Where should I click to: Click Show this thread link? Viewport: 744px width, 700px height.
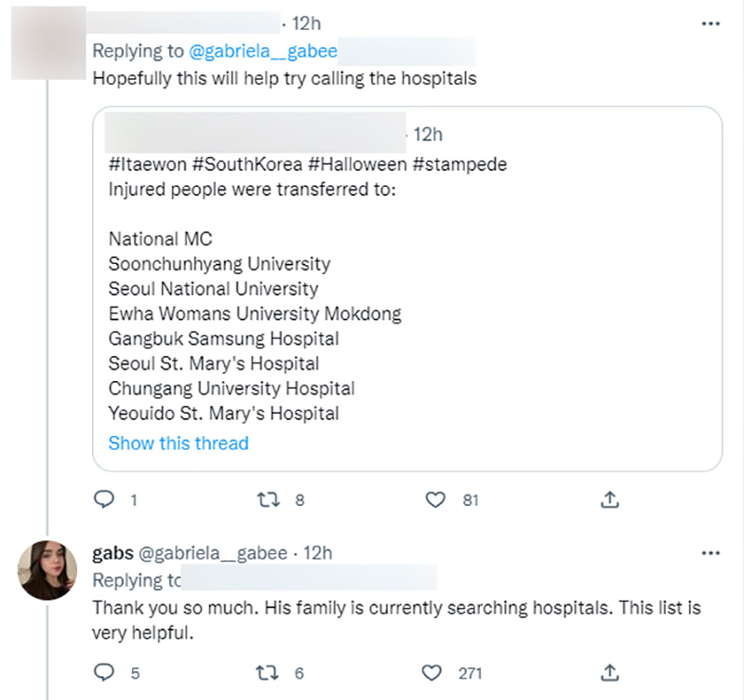179,443
